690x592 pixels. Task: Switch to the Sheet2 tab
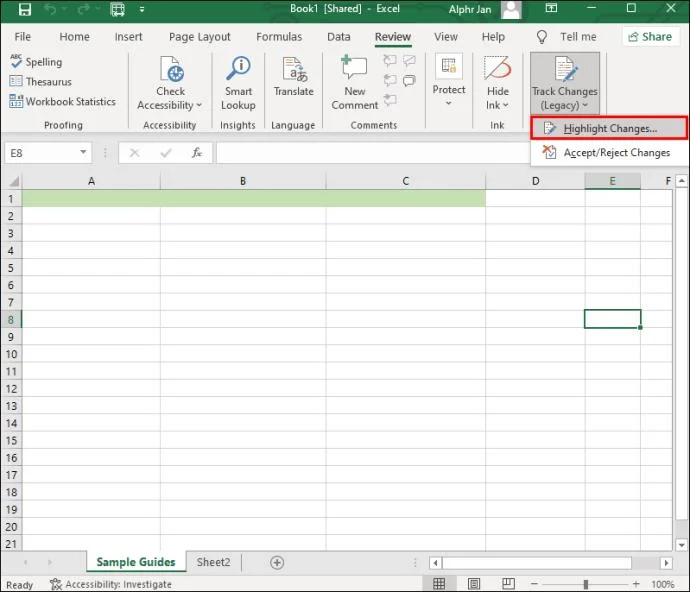(x=213, y=562)
